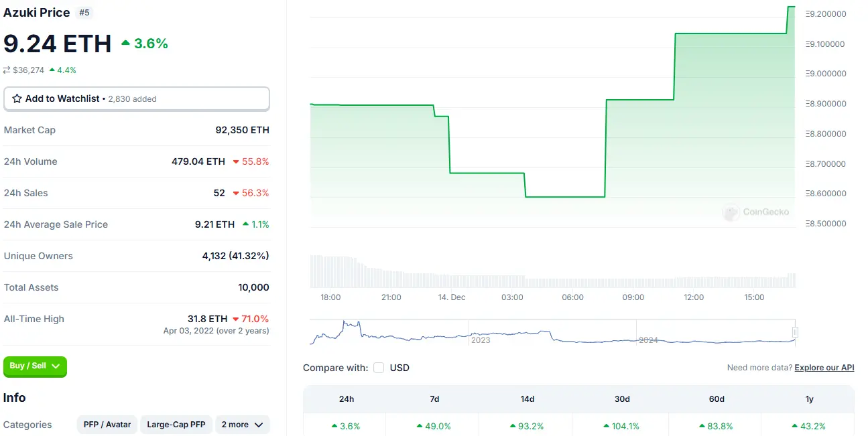The image size is (868, 436).
Task: Click the 2023 marker on overview timeline
Action: click(481, 340)
